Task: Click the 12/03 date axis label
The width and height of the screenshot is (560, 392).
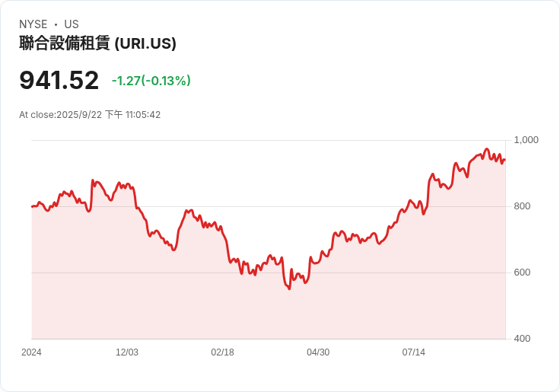Action: pos(127,352)
